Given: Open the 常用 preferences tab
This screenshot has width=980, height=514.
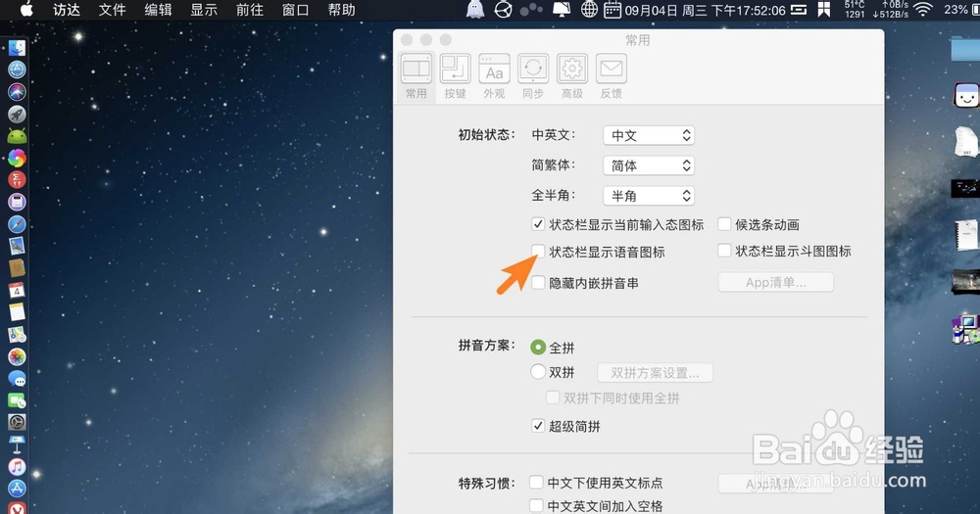Looking at the screenshot, I should (x=416, y=76).
